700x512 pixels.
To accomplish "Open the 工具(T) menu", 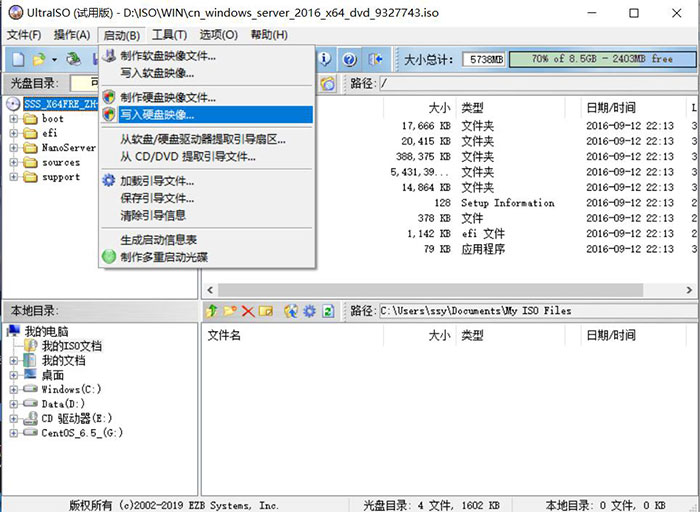I will point(169,35).
